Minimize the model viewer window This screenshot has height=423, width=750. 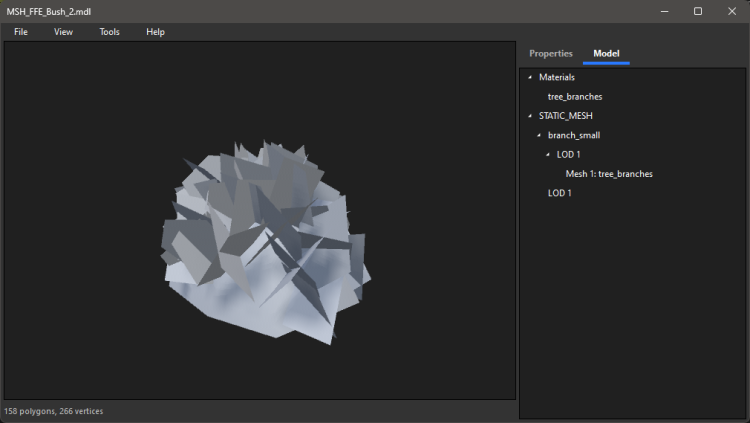pyautogui.click(x=662, y=11)
